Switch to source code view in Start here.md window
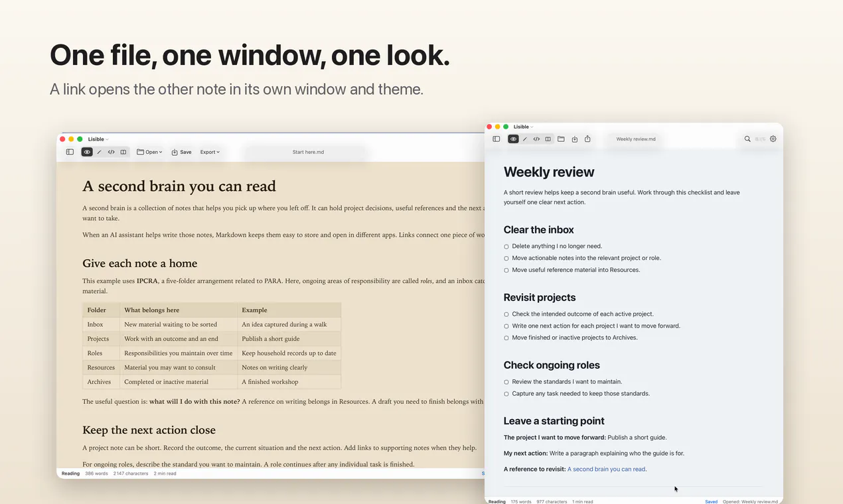 111,152
